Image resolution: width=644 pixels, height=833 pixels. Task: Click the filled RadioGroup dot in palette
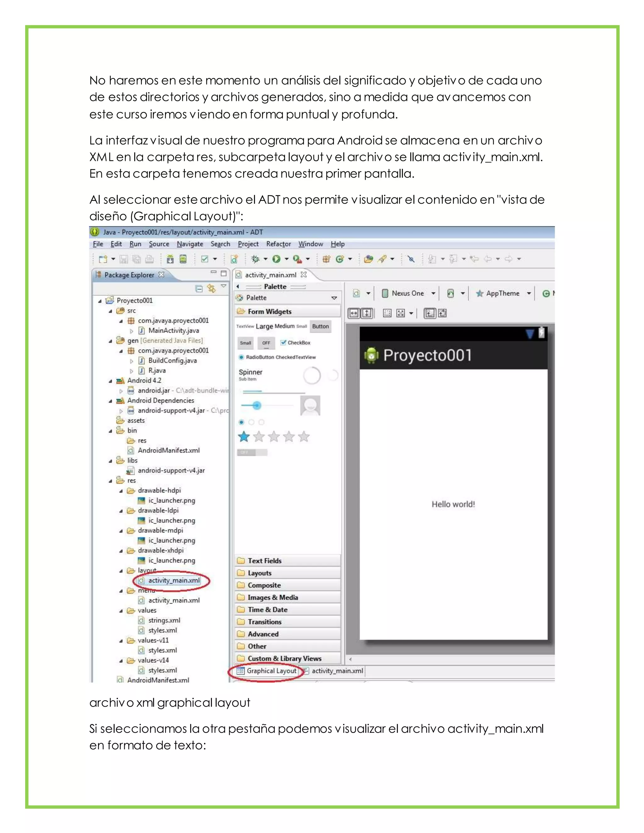coord(241,422)
